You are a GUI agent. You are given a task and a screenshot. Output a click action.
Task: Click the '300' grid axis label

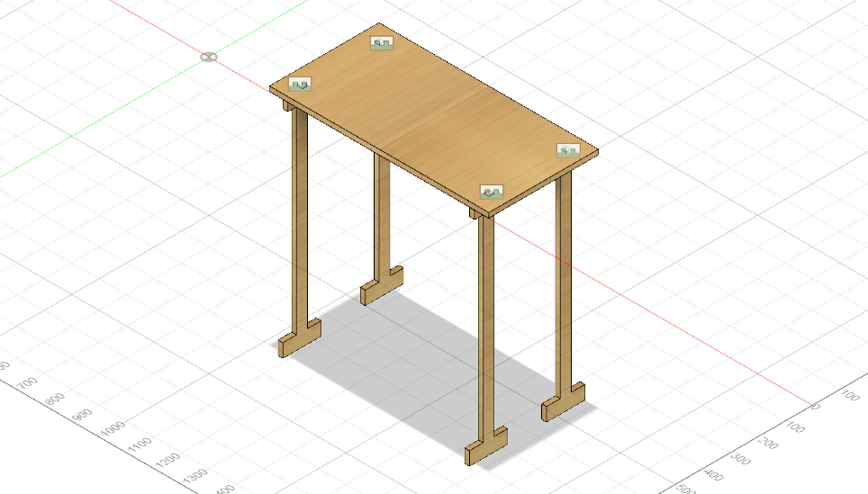[x=741, y=458]
